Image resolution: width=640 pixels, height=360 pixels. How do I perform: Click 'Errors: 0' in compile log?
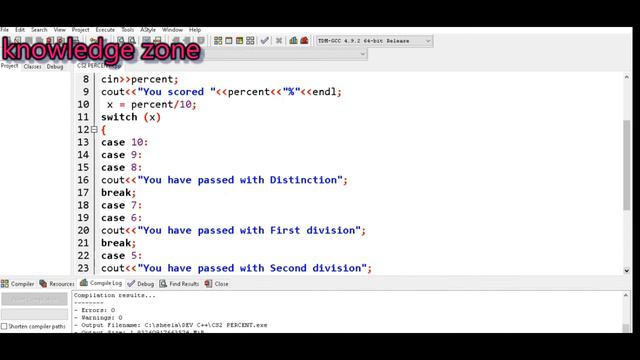[x=94, y=310]
